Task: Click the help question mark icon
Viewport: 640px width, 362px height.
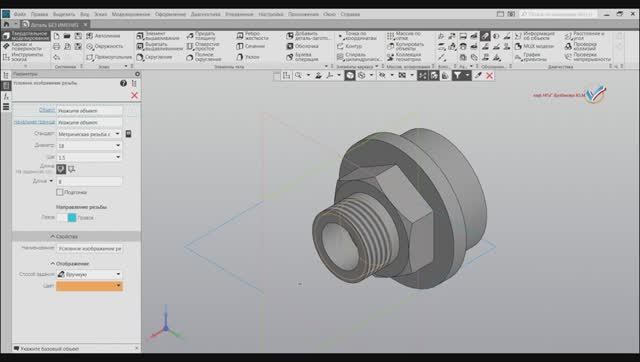Action: pos(123,83)
